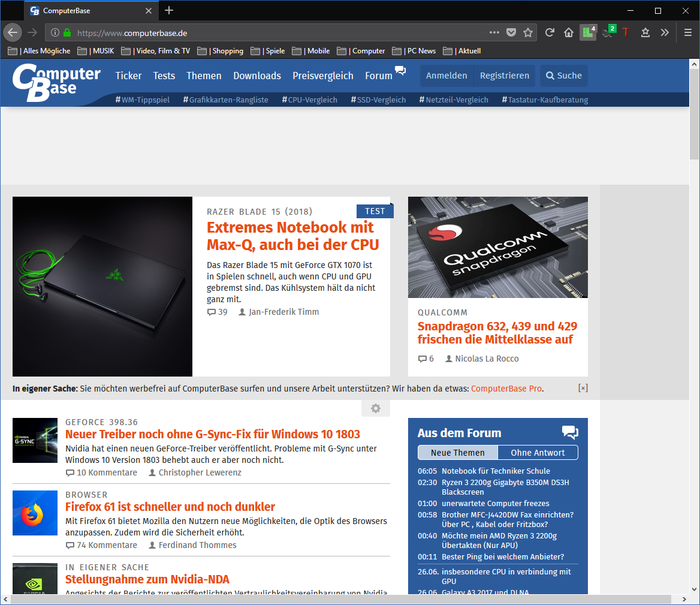Open Firefox 61 ist schneller article
This screenshot has width=700, height=605.
pyautogui.click(x=170, y=507)
